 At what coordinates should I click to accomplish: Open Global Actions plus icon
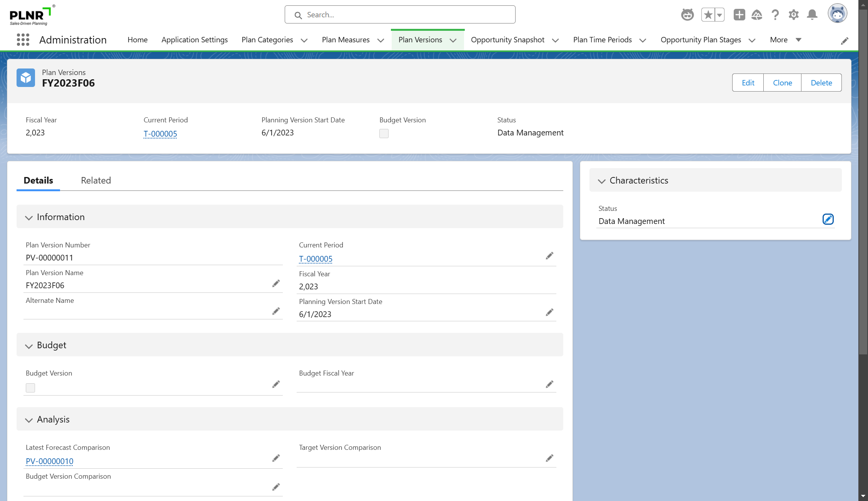[739, 15]
